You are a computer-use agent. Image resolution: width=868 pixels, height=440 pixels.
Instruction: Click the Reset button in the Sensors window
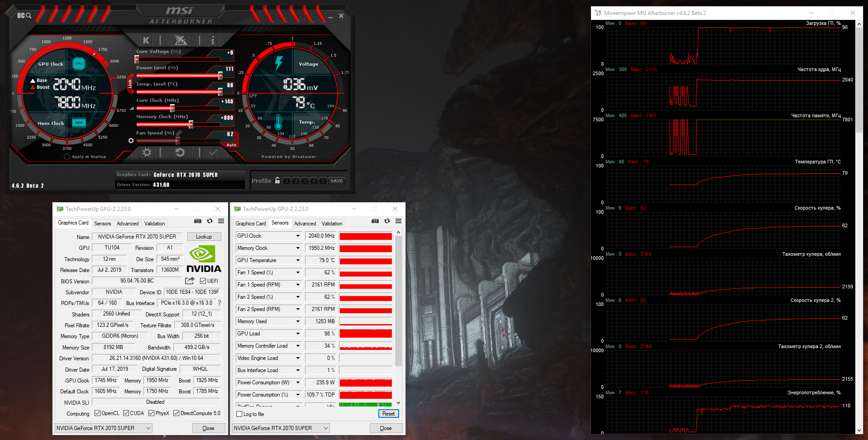pos(388,414)
